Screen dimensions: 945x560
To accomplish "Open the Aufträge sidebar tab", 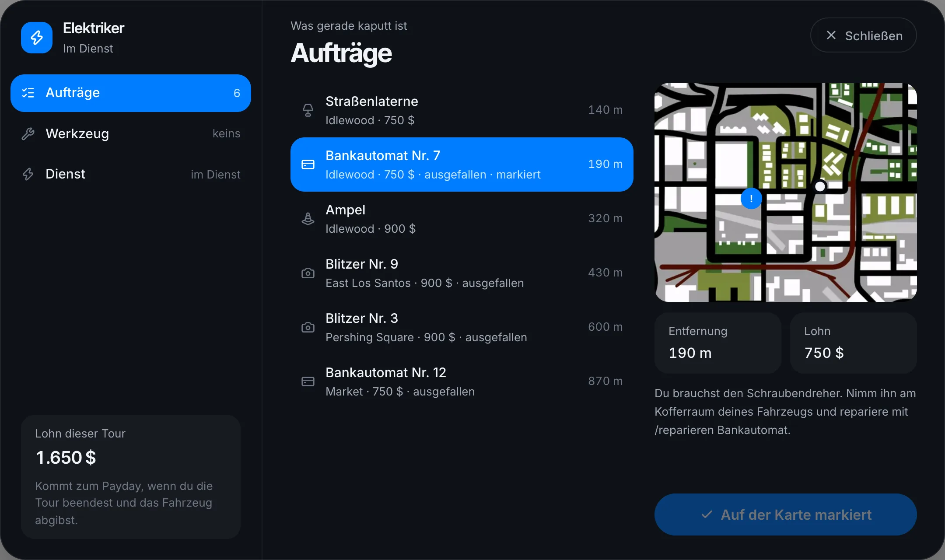I will coord(131,93).
